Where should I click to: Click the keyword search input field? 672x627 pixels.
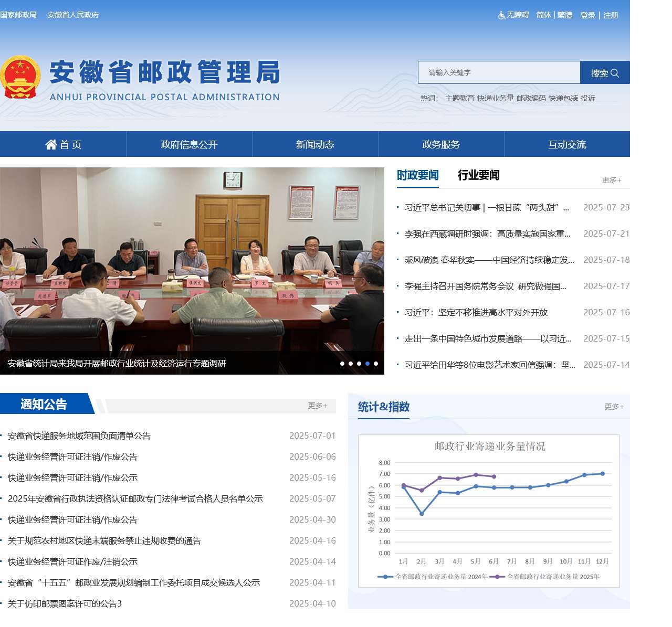[499, 72]
